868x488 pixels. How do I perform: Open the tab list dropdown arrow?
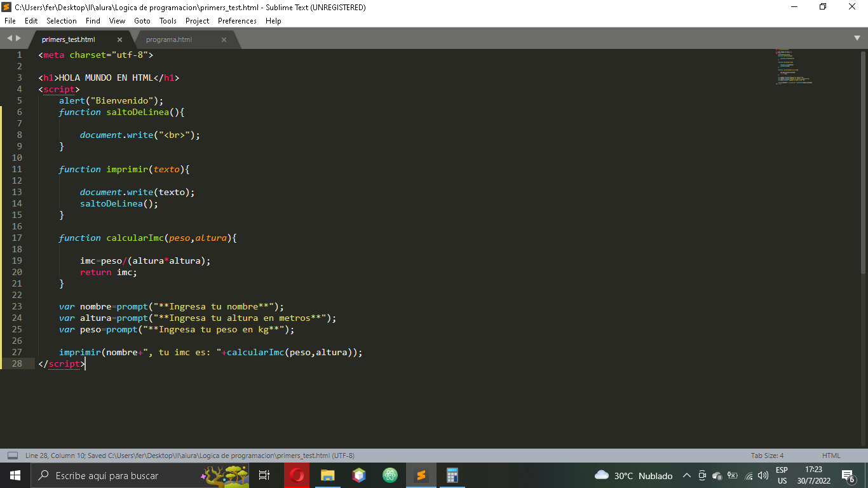tap(857, 39)
